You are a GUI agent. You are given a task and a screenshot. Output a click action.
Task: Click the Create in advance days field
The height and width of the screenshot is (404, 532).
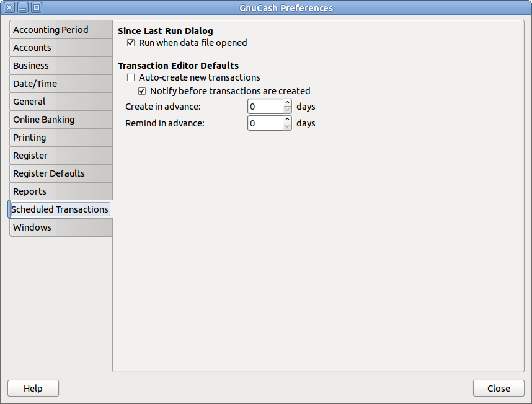point(265,107)
